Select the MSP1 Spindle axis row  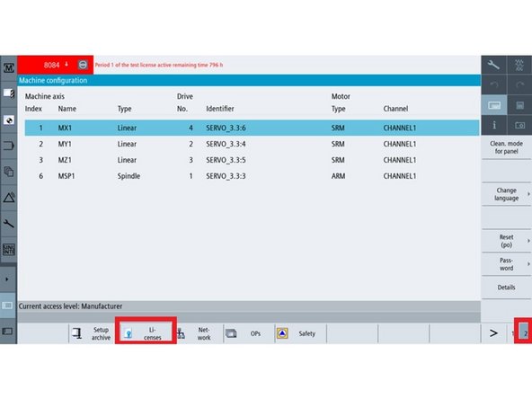point(253,176)
